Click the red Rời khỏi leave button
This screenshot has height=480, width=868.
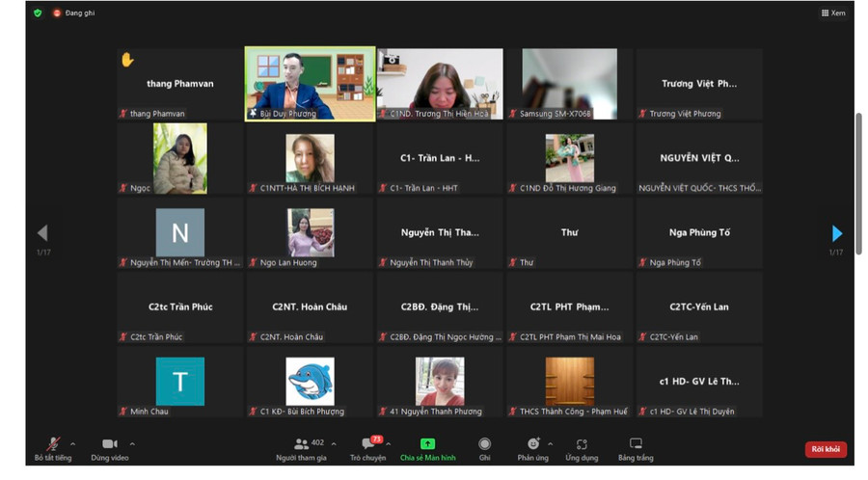point(826,449)
